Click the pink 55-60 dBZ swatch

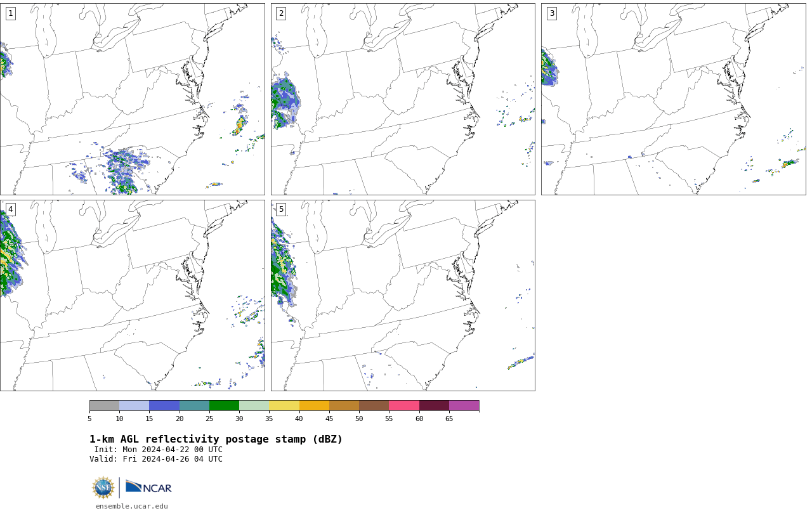tap(404, 406)
